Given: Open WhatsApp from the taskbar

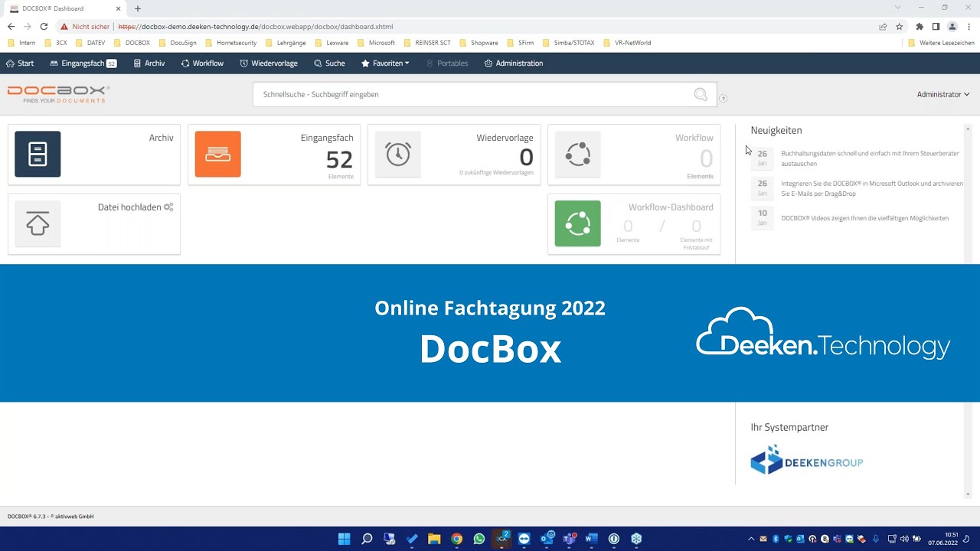Looking at the screenshot, I should (479, 539).
